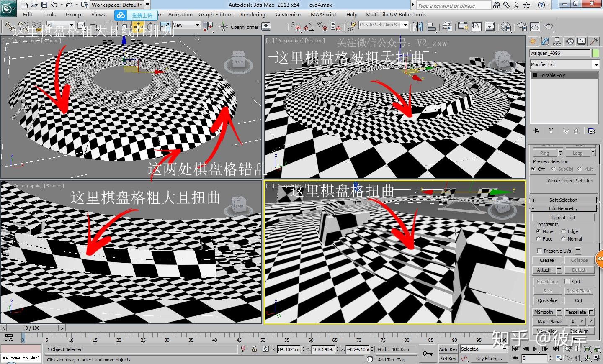Open the Group menu
The width and height of the screenshot is (603, 364).
[73, 15]
